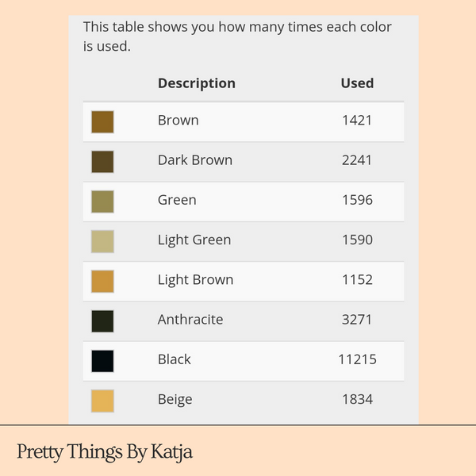Click the Dark Brown row label

click(194, 160)
